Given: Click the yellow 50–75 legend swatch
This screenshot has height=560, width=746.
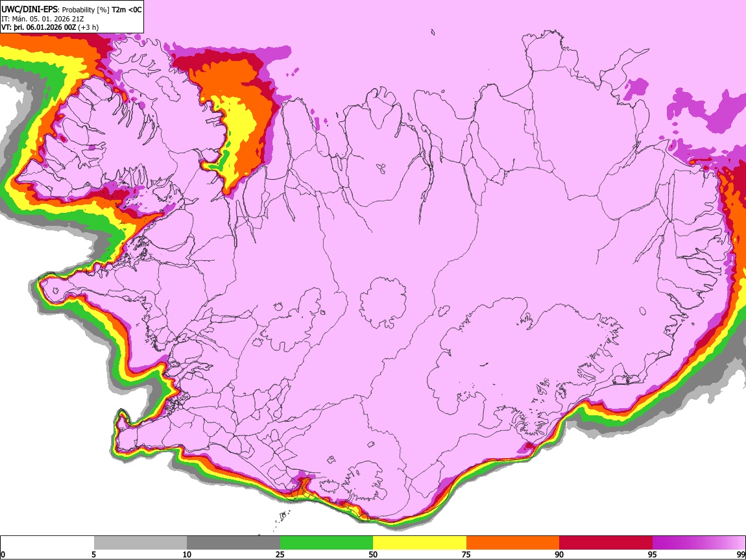Looking at the screenshot, I should 420,543.
